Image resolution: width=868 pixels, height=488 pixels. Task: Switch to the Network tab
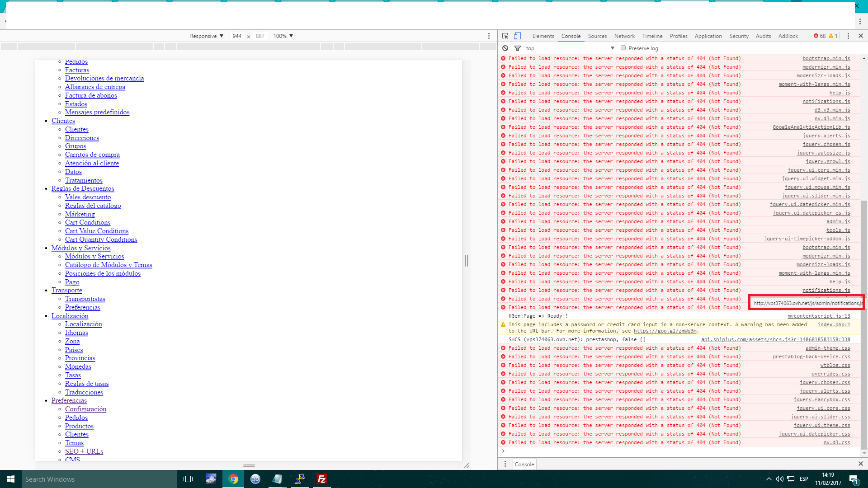[624, 36]
